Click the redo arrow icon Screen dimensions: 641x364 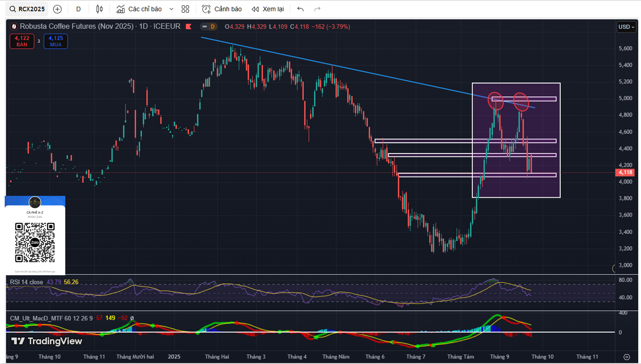317,9
